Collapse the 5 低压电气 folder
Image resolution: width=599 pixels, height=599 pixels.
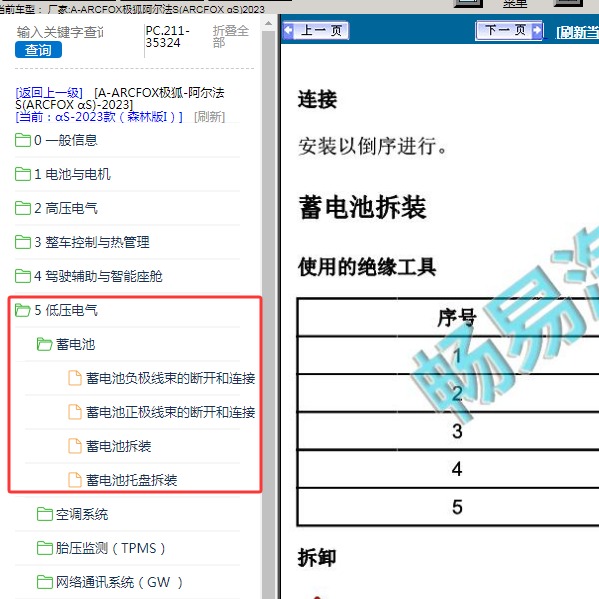pyautogui.click(x=65, y=310)
